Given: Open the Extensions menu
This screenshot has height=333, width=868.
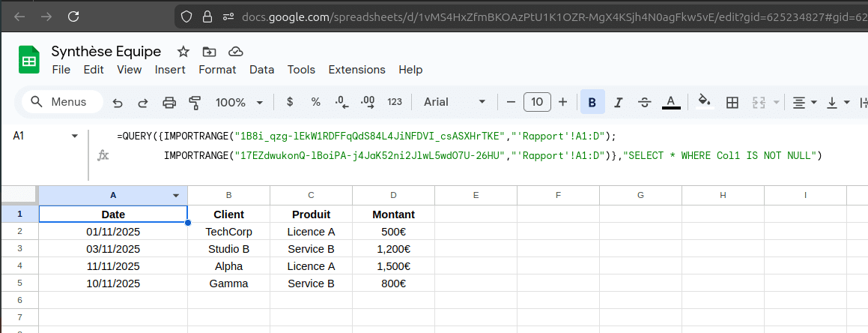Looking at the screenshot, I should [x=357, y=70].
